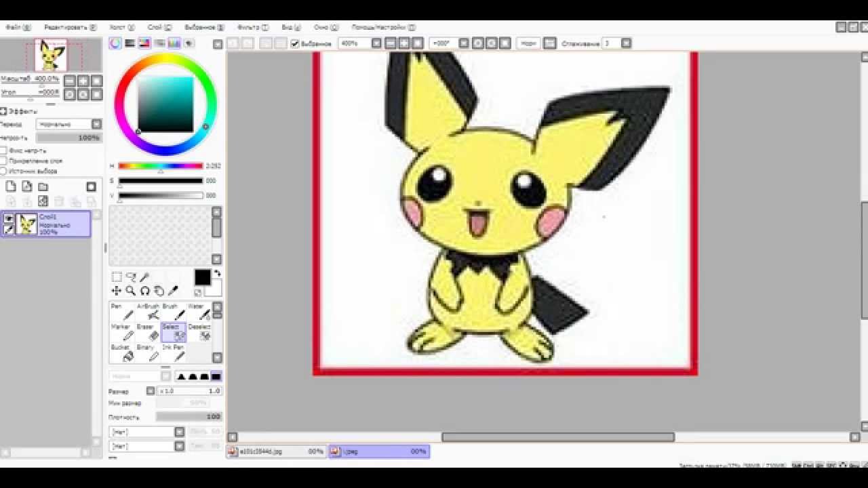Activate the zoom magnifier tool
This screenshot has height=488, width=868.
pos(131,291)
